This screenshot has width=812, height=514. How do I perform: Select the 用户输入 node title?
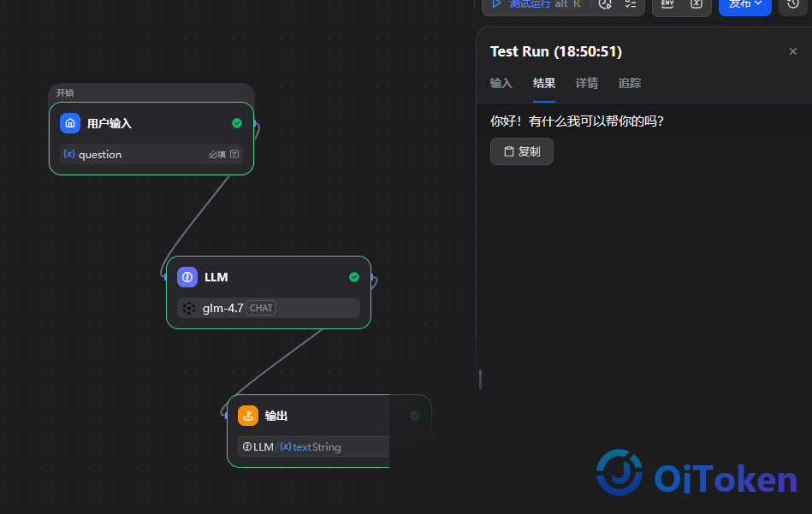pos(110,123)
